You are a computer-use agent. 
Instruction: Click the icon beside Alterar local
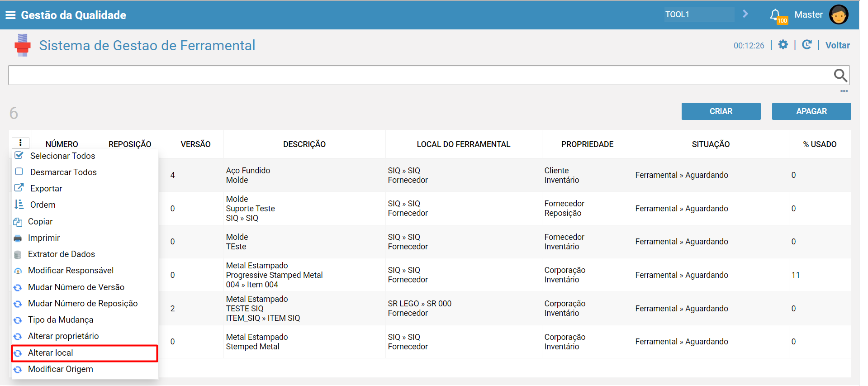coord(18,353)
